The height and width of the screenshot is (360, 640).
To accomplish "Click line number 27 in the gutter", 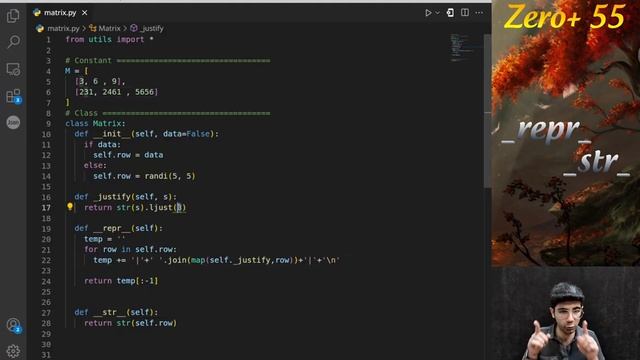I will coord(46,313).
